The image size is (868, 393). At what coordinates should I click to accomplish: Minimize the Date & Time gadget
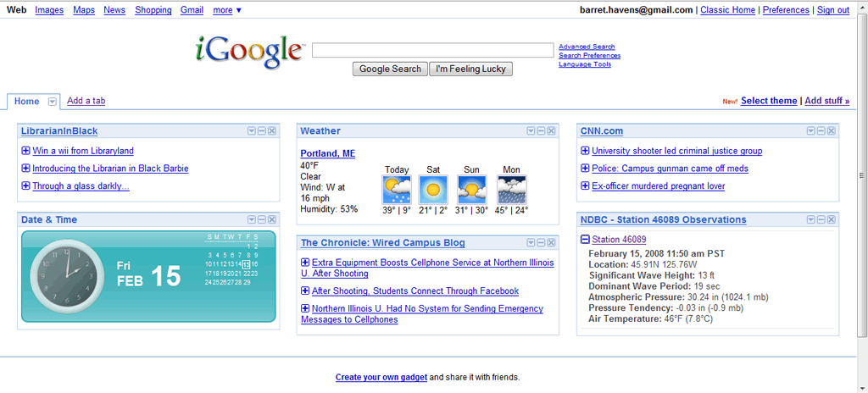(x=262, y=219)
